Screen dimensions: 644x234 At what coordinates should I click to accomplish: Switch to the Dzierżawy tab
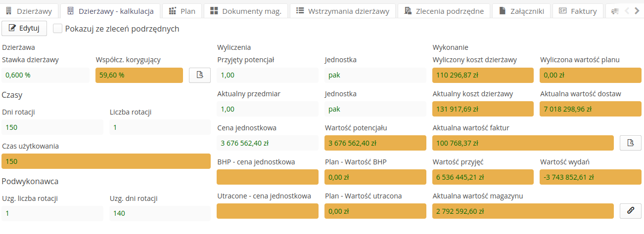pos(30,11)
